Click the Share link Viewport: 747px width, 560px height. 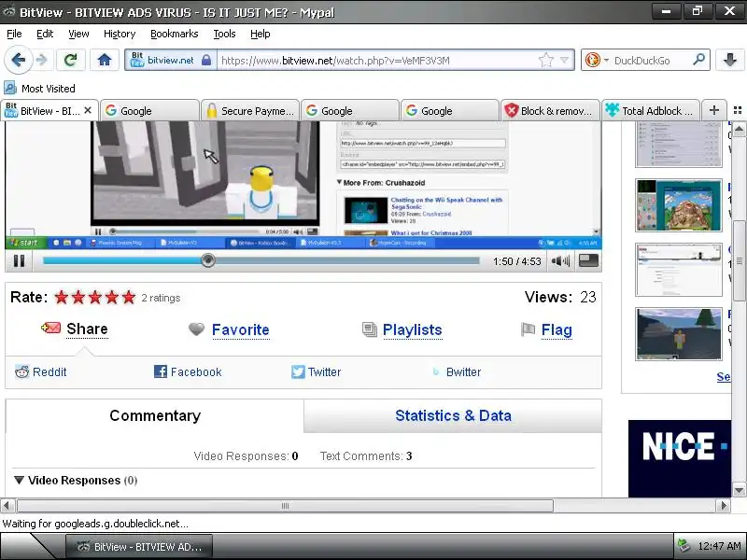point(87,329)
